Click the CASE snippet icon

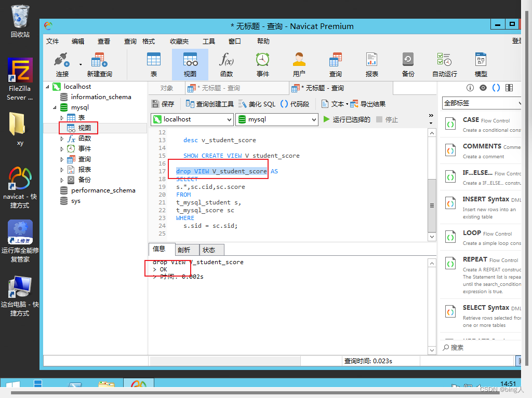coord(450,124)
